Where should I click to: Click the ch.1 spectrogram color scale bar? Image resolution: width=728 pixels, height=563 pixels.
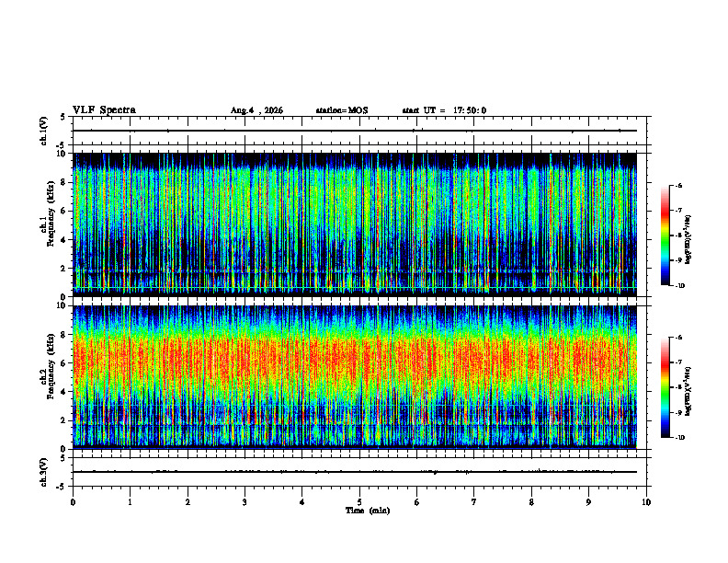tap(665, 236)
